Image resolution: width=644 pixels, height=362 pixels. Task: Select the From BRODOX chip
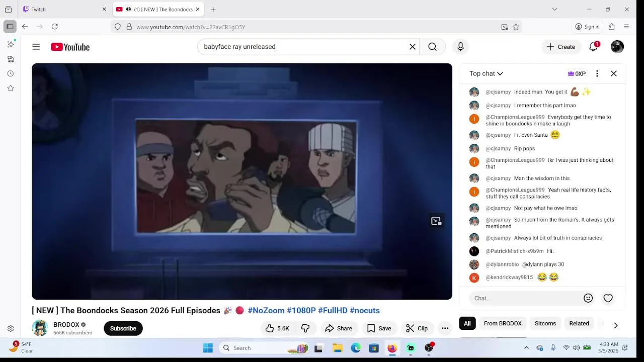tap(503, 323)
